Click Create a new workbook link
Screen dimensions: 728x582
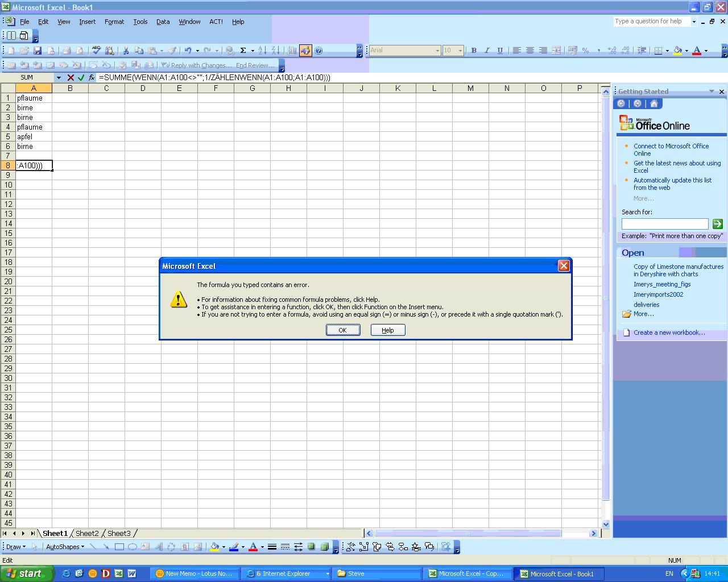click(669, 332)
